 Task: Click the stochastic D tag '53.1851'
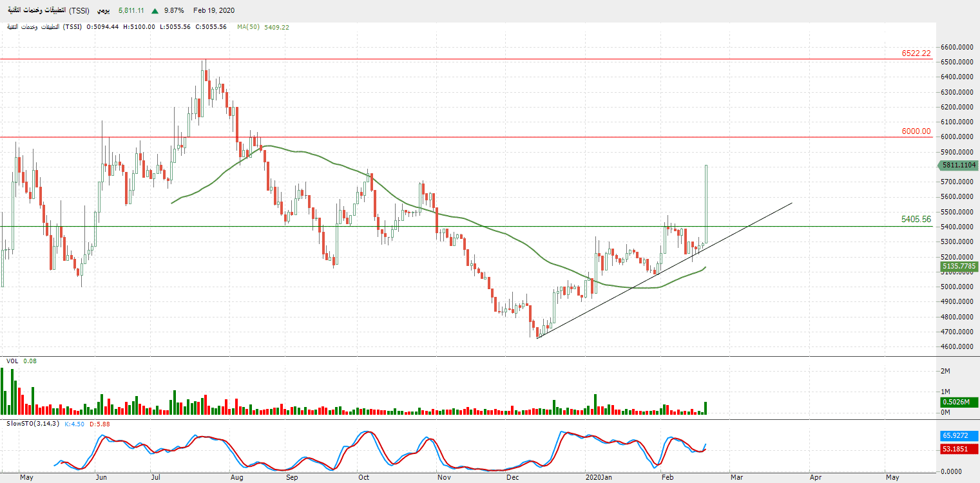[x=958, y=449]
